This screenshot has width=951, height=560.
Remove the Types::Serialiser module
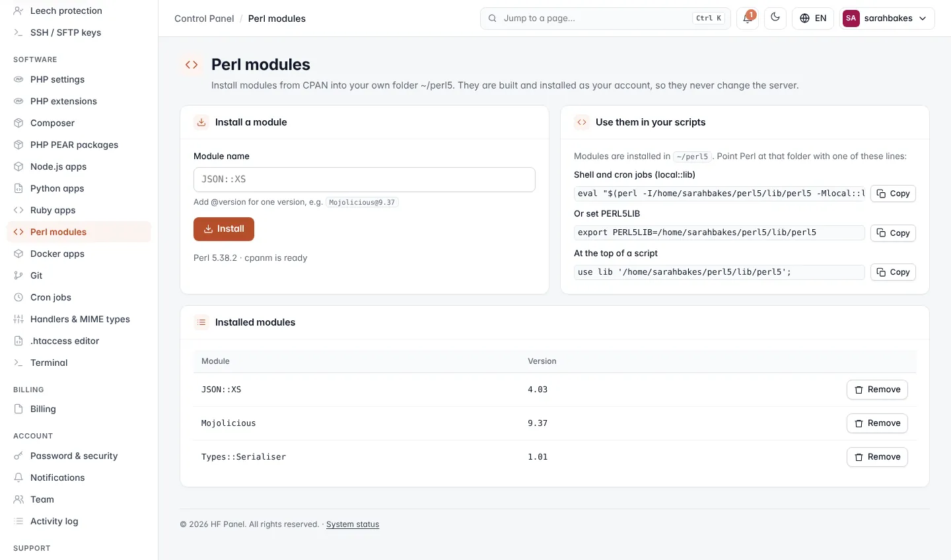[877, 457]
